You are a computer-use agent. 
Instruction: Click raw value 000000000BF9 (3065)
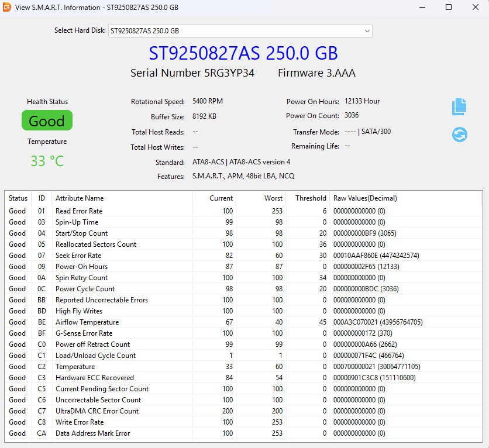tap(365, 233)
